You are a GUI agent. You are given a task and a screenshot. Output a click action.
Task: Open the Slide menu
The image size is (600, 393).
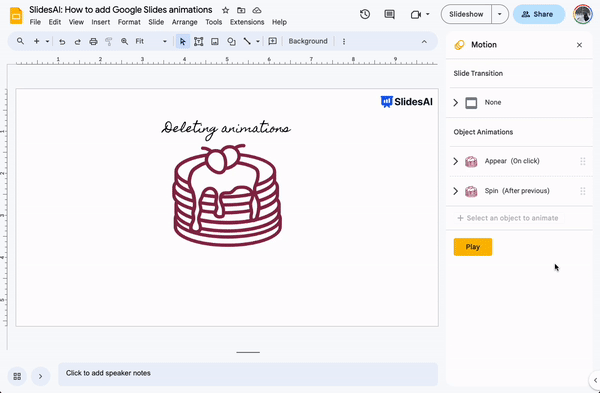[156, 22]
